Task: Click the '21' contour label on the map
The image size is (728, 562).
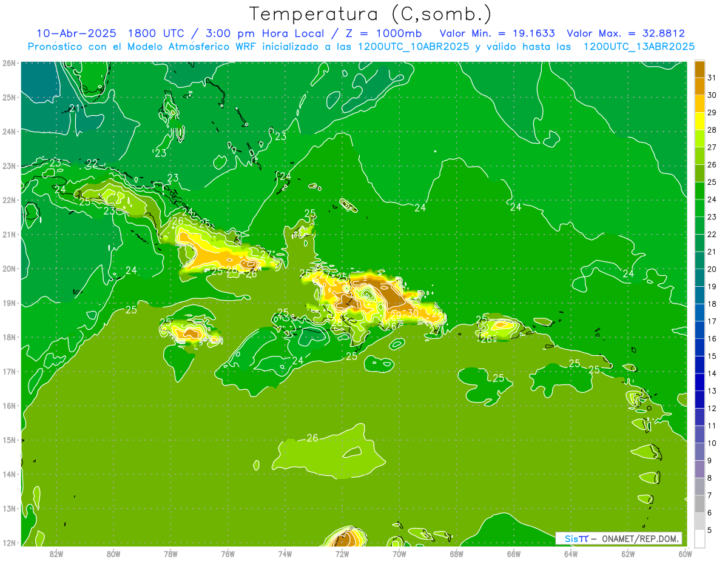Action: (75, 109)
